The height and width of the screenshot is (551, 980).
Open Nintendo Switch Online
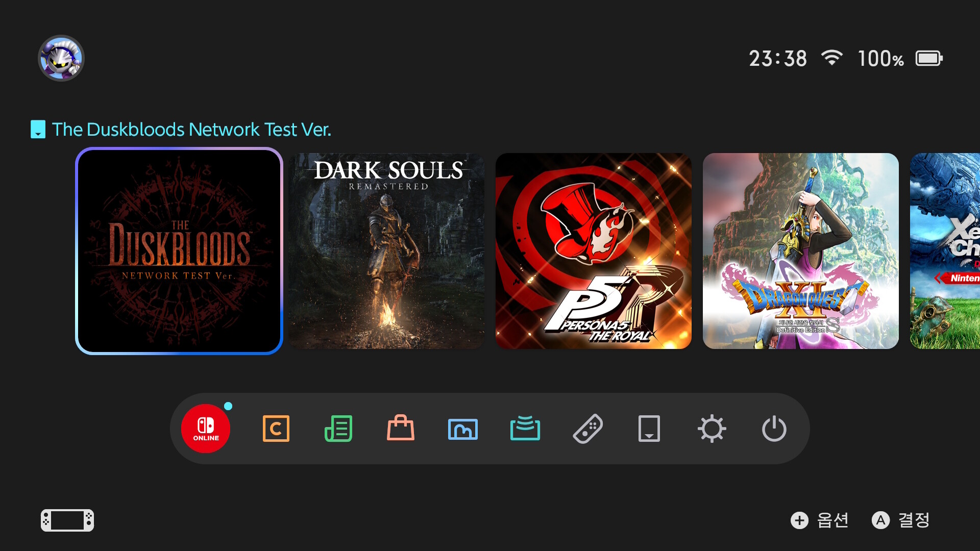coord(206,429)
